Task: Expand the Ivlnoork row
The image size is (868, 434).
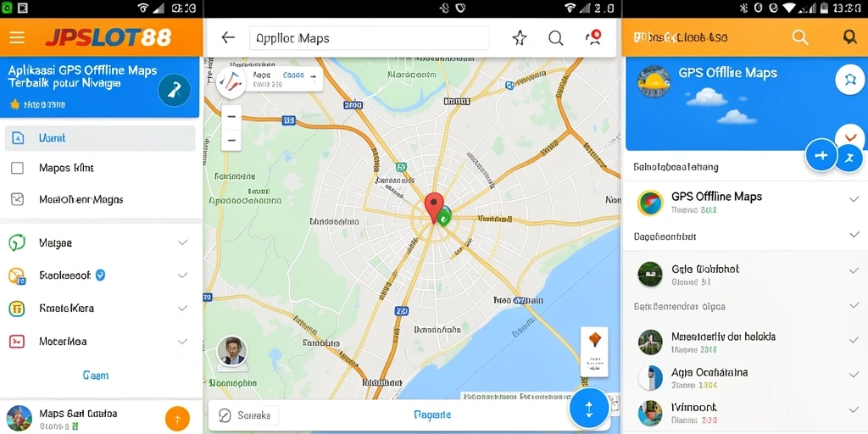Action: (854, 410)
